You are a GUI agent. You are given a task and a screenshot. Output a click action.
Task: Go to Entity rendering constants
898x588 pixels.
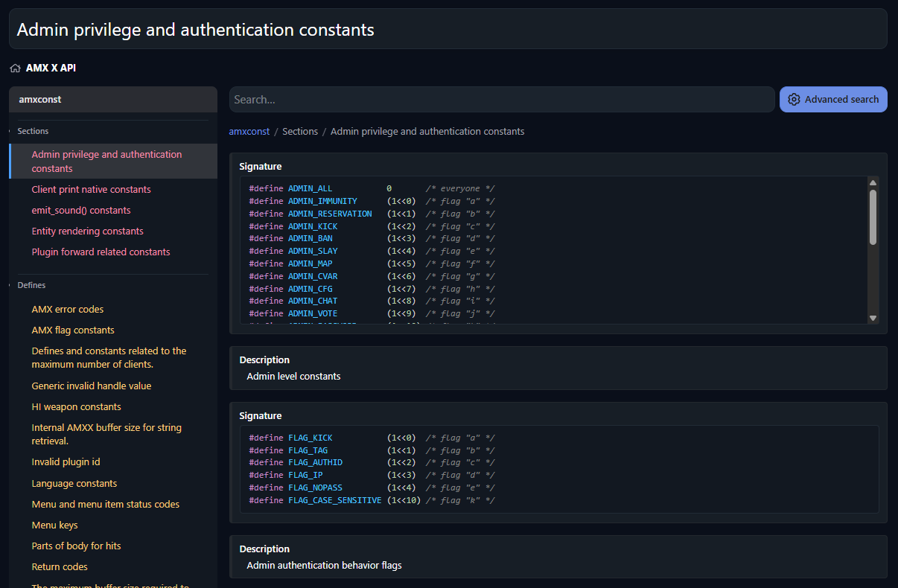point(87,231)
